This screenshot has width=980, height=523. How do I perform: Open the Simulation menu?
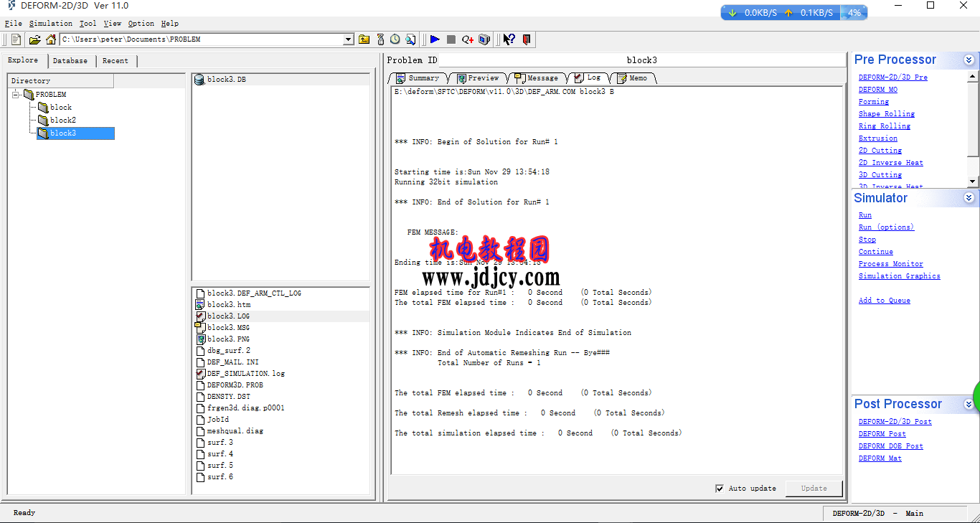click(51, 24)
